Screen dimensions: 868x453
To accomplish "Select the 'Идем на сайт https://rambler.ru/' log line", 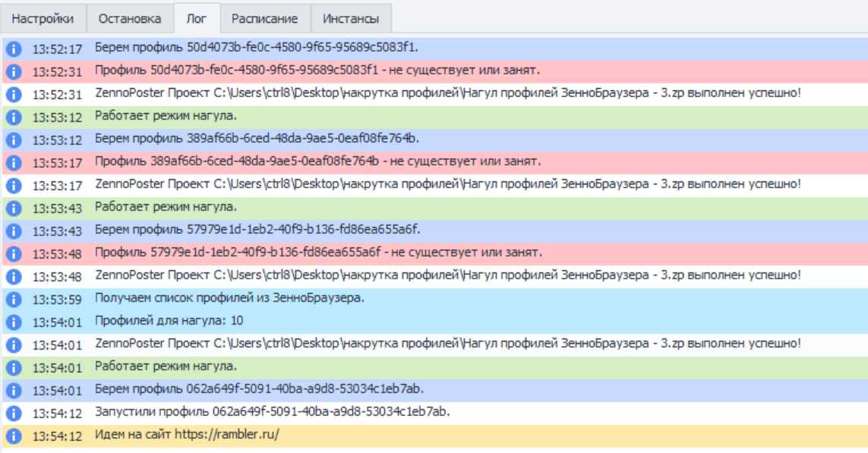I will point(187,435).
